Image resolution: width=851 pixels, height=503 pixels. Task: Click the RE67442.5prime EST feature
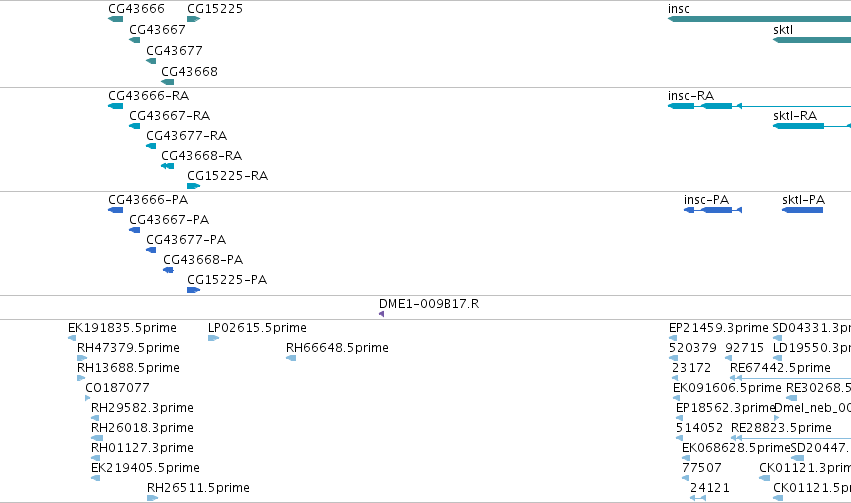(790, 378)
